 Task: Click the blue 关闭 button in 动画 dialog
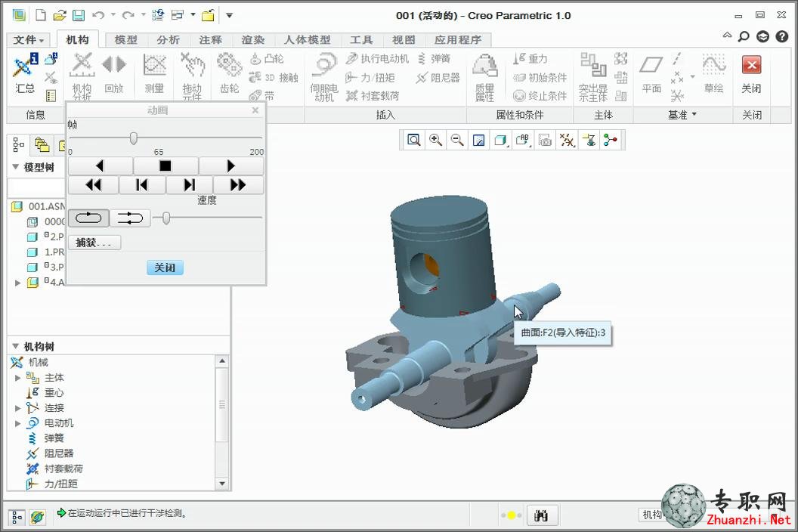165,268
